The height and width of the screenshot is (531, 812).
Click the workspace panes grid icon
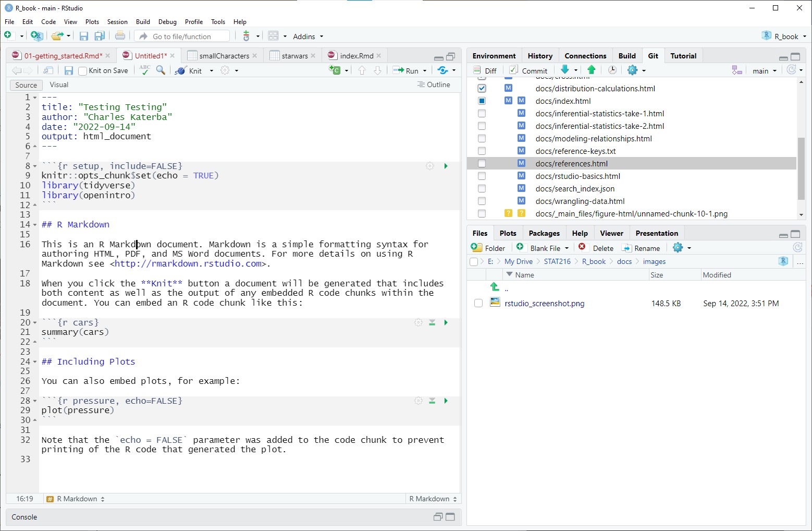[273, 36]
